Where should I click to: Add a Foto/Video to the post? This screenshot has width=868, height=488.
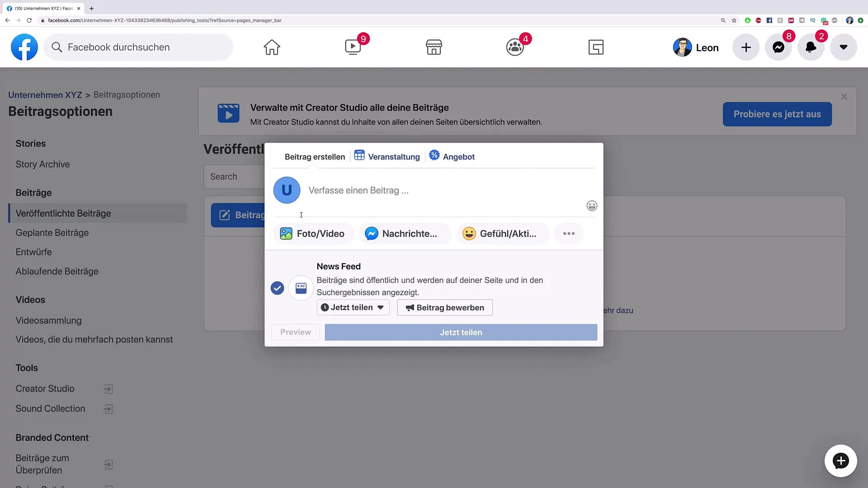click(x=314, y=234)
